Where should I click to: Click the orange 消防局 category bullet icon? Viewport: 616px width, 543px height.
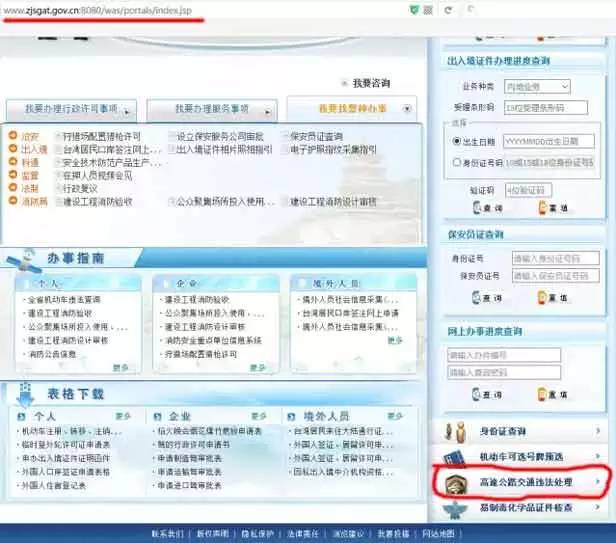coord(12,201)
